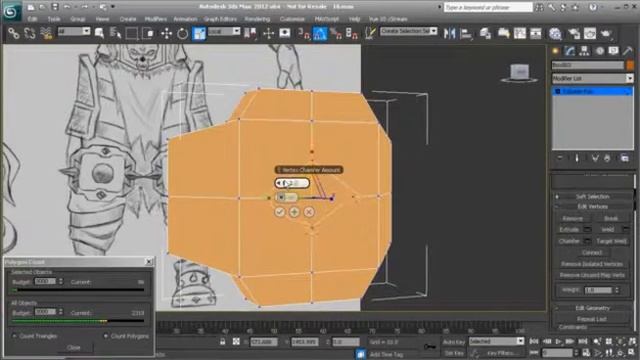Switch to the Create command panel tab
This screenshot has height=360, width=640.
(x=556, y=51)
